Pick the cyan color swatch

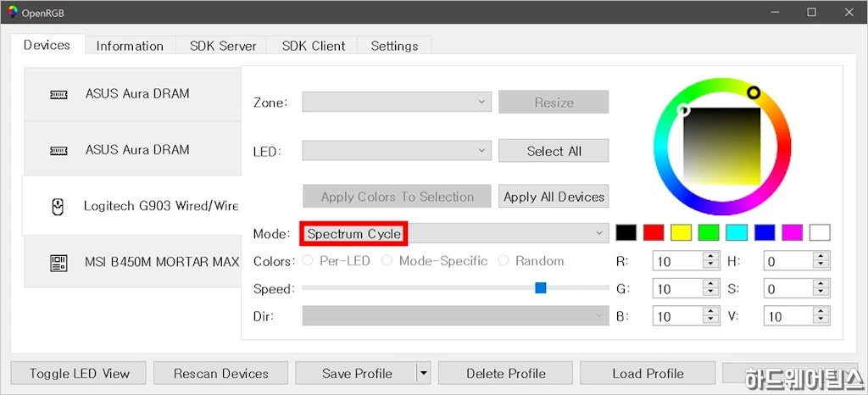pyautogui.click(x=737, y=232)
